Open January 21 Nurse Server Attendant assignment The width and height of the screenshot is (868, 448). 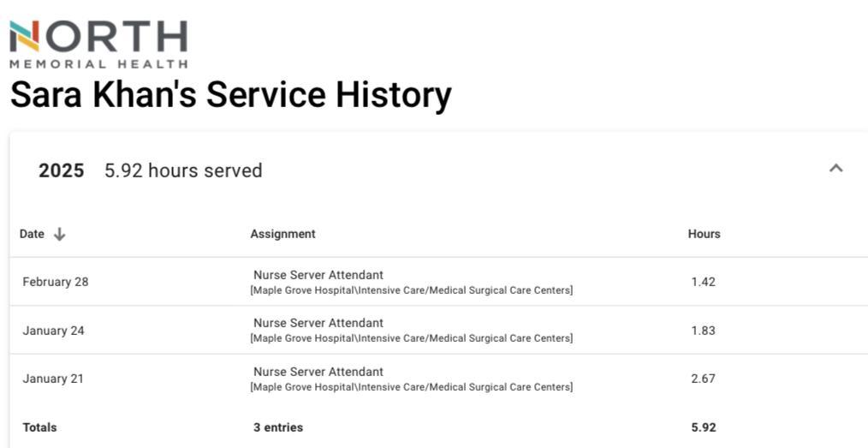tap(318, 372)
